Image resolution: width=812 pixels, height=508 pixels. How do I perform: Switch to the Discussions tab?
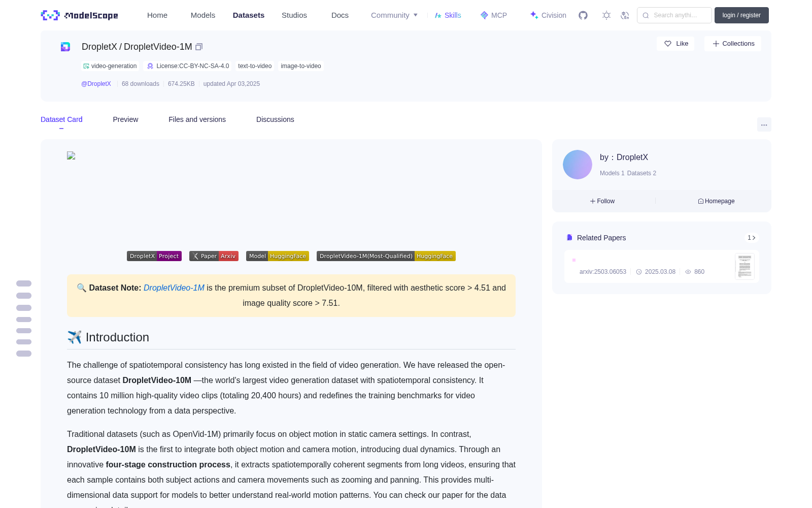click(x=275, y=119)
